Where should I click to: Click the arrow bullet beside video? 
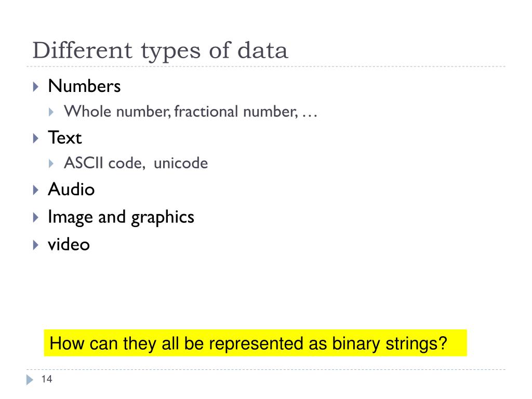point(36,245)
